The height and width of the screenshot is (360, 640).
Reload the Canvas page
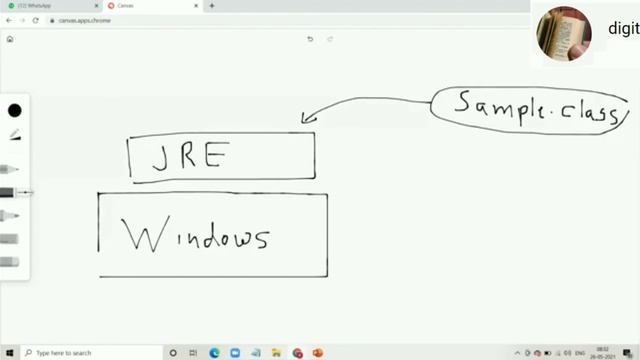click(x=36, y=20)
